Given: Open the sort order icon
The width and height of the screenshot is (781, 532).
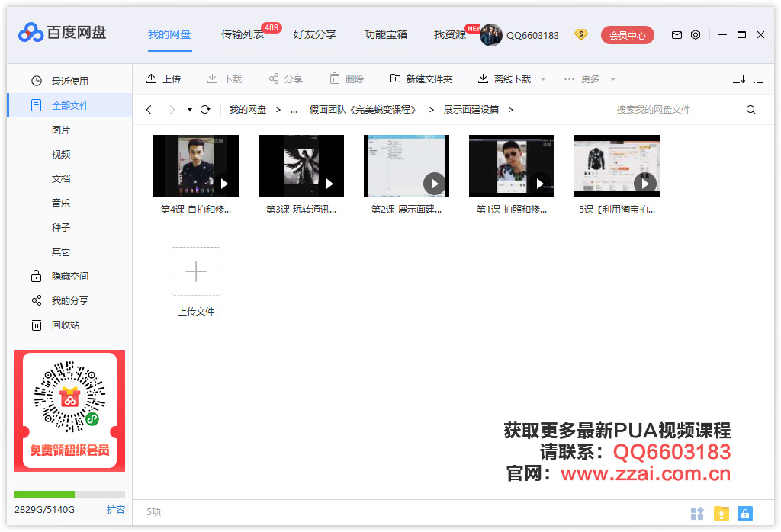Looking at the screenshot, I should point(738,79).
